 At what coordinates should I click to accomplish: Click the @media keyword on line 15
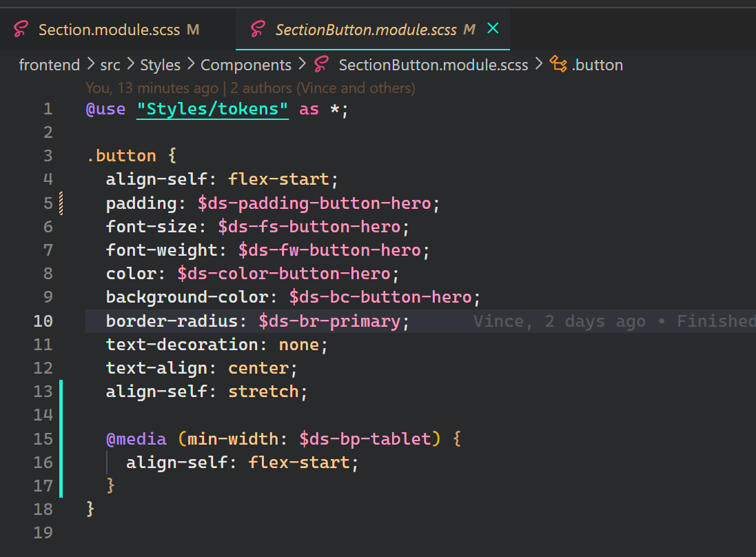[x=136, y=439]
